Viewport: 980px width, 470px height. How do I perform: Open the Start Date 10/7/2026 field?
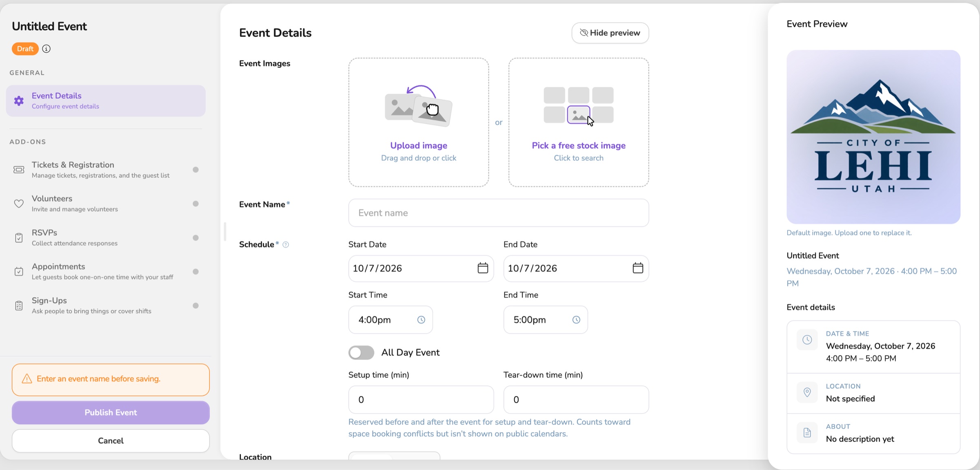coord(421,269)
